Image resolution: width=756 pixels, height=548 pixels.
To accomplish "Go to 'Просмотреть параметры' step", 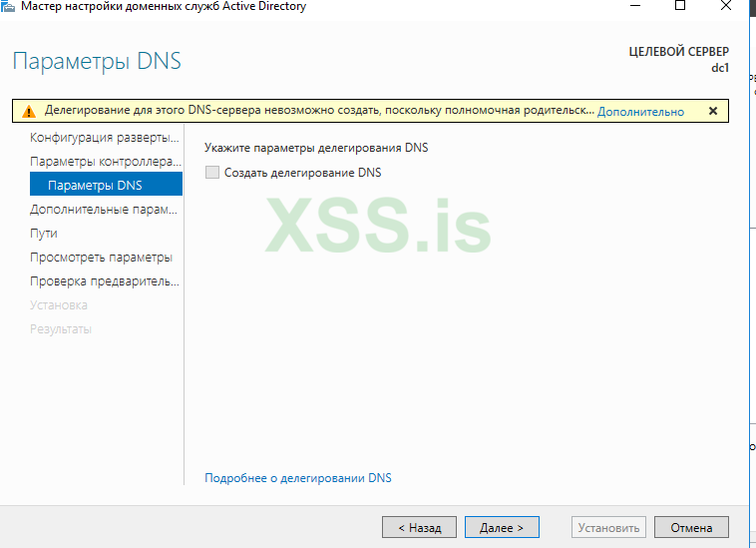I will pos(101,258).
